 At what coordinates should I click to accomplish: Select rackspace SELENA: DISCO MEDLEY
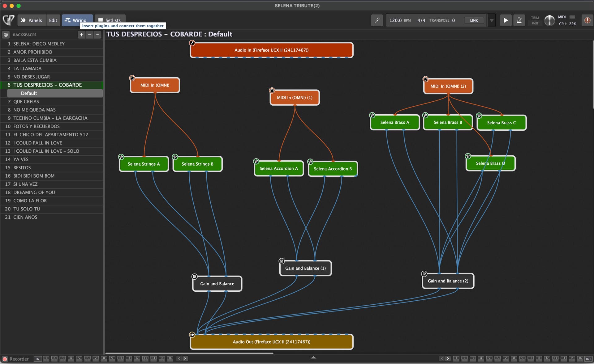[x=52, y=44]
